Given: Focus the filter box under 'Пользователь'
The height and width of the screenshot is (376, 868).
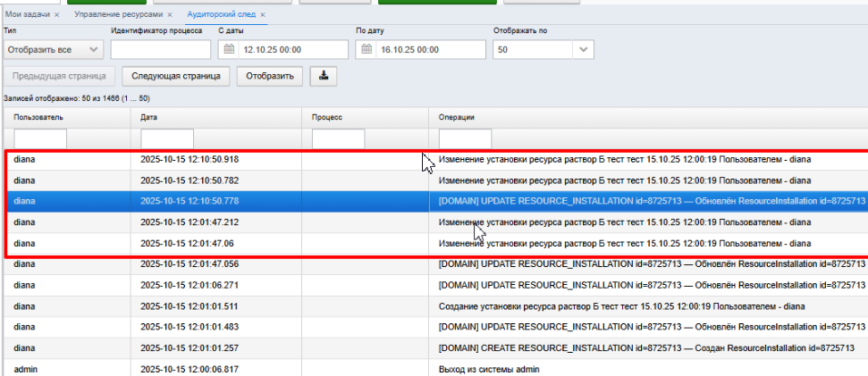Looking at the screenshot, I should tap(40, 138).
